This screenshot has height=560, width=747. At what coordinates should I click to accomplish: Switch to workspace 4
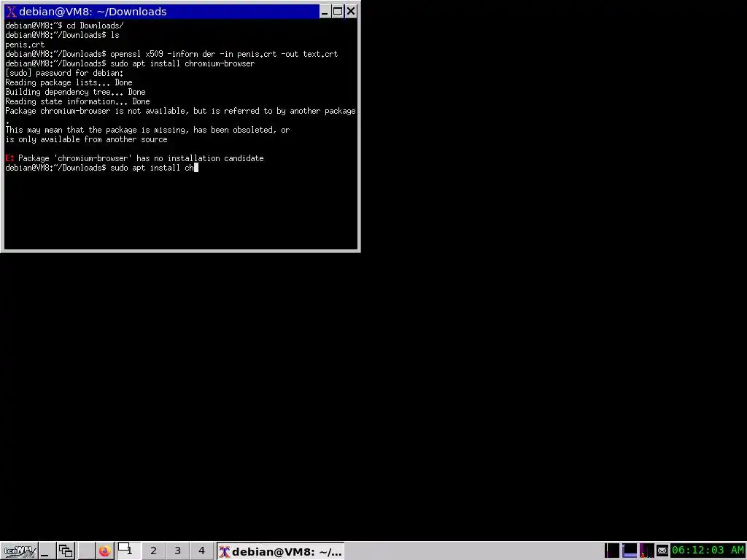point(201,551)
